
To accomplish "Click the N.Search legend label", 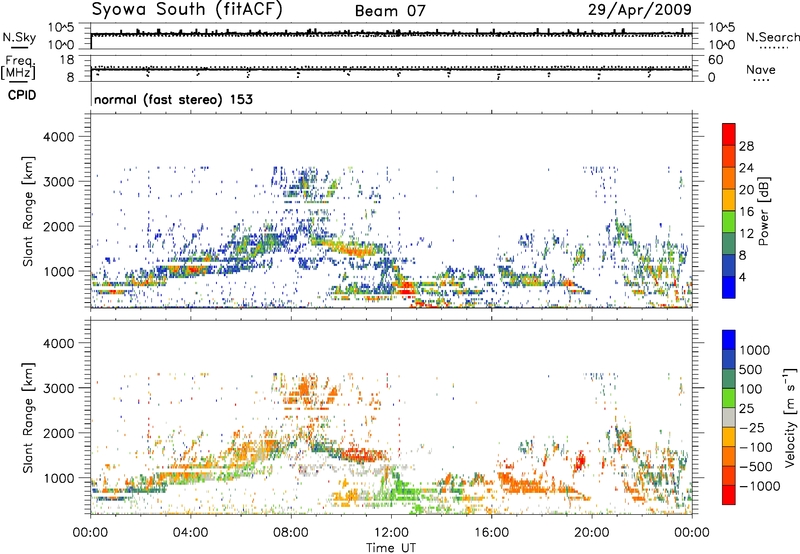I will pyautogui.click(x=773, y=37).
